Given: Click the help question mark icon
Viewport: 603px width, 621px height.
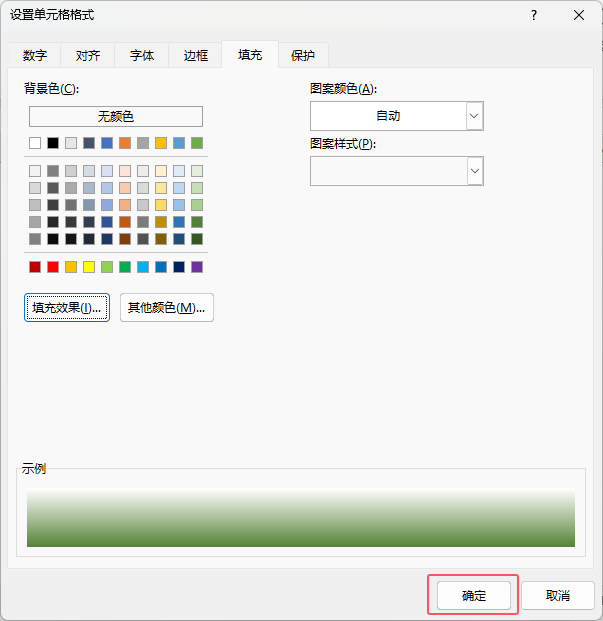Looking at the screenshot, I should click(534, 15).
